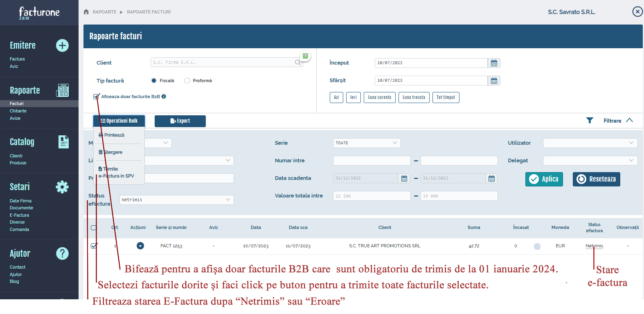This screenshot has width=644, height=314.
Task: Open Chitante reports in sidebar
Action: (18, 111)
